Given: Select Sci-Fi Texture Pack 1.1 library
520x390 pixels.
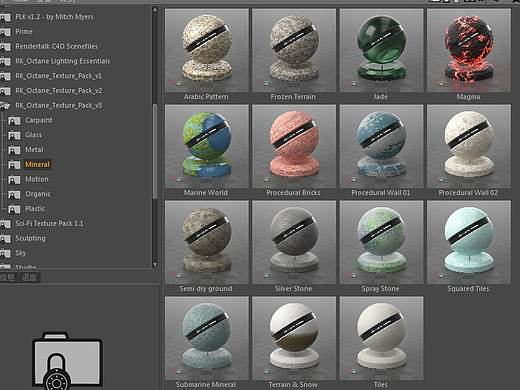Looking at the screenshot, I should (x=49, y=223).
